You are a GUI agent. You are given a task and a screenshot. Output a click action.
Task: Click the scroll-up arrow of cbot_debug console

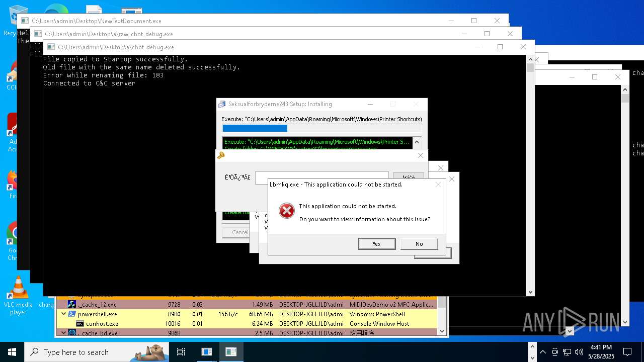[530, 59]
